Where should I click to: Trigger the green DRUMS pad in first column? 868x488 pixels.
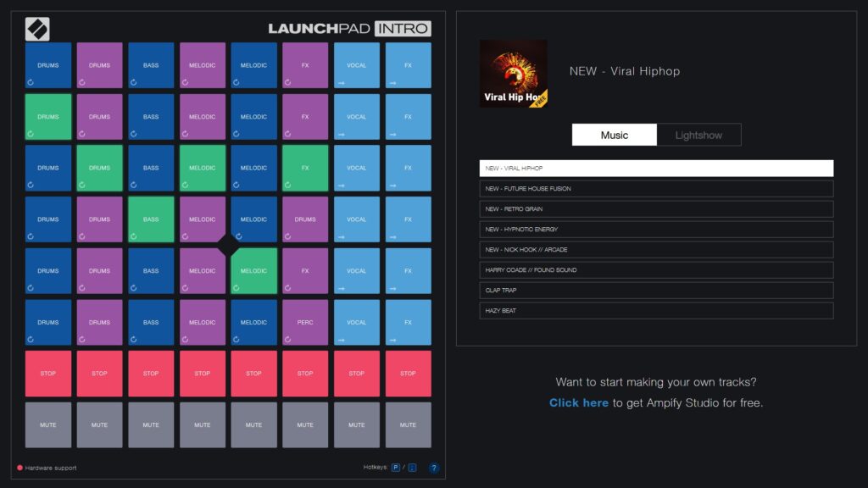pos(48,117)
